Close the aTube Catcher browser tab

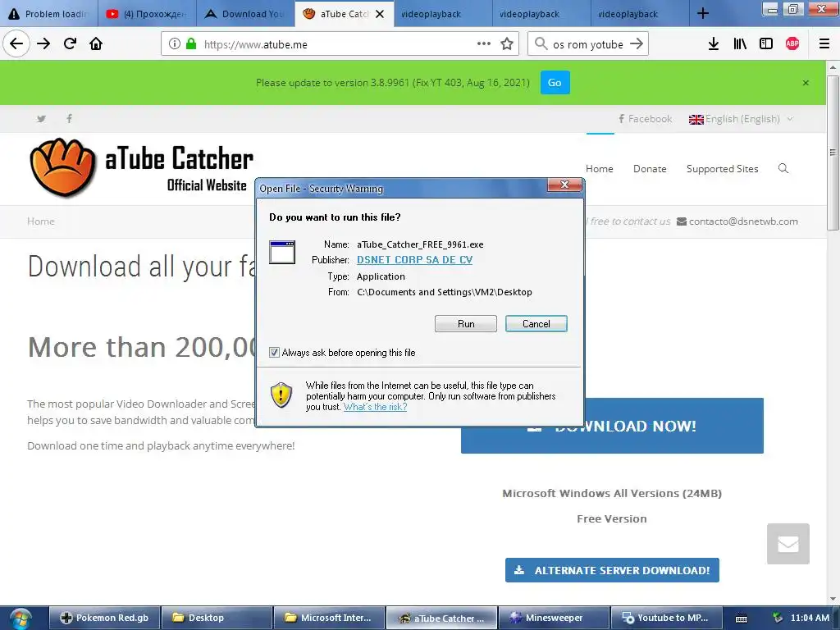pyautogui.click(x=380, y=14)
